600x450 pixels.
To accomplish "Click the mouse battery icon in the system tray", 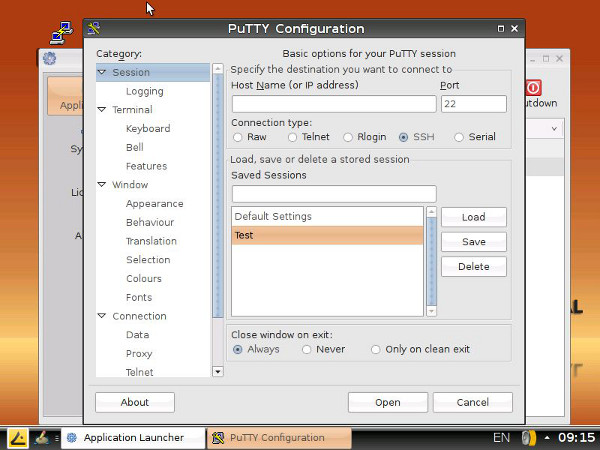I will [x=528, y=438].
